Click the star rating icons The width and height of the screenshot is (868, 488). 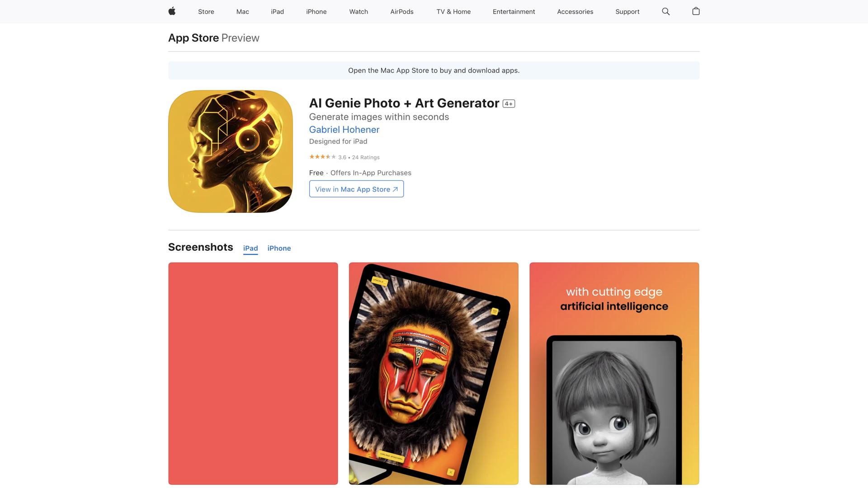click(322, 157)
